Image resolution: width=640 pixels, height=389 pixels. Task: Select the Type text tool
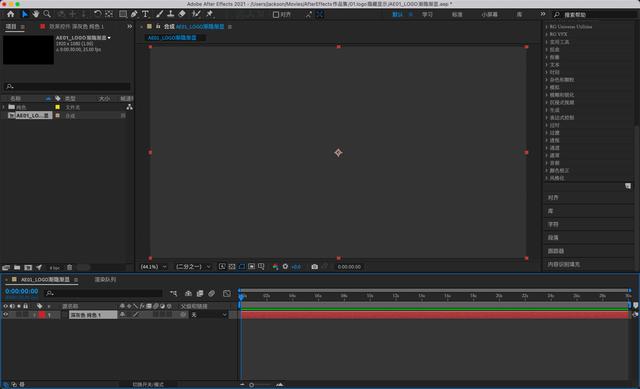pos(145,14)
